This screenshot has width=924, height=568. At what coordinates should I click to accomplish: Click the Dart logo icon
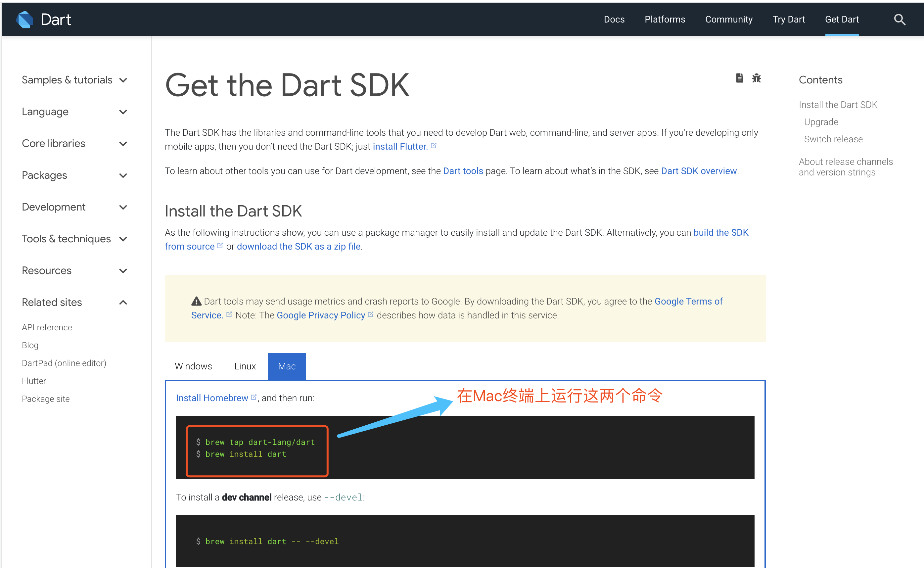25,20
